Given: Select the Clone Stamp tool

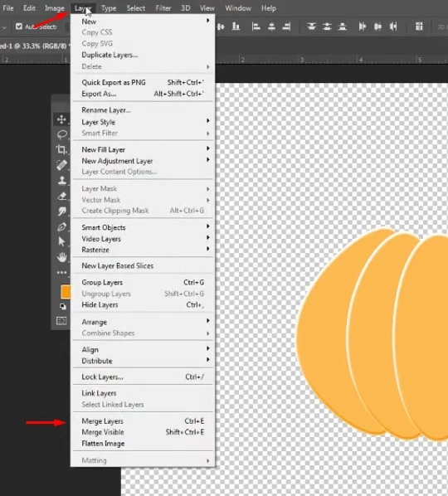Looking at the screenshot, I should pos(62,180).
